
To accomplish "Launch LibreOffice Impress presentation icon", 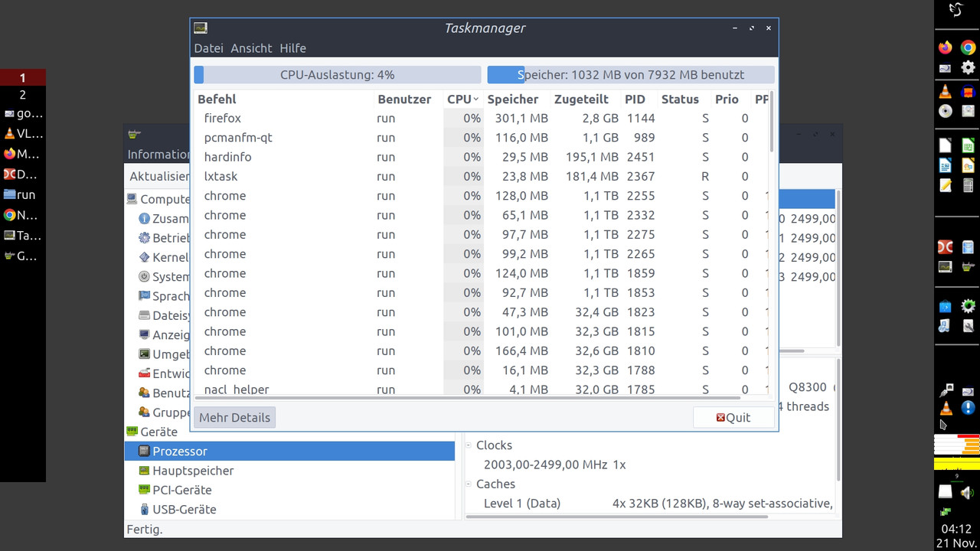I will [x=968, y=165].
